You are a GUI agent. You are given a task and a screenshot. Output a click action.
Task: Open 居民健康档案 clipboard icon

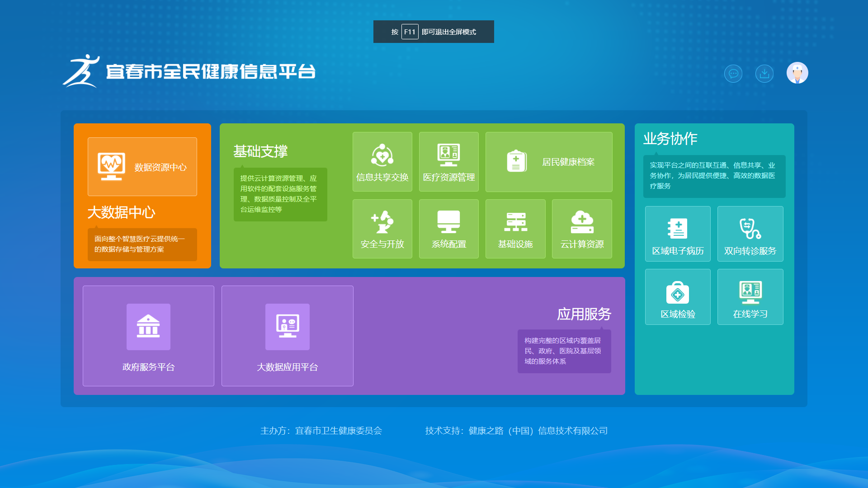[516, 161]
